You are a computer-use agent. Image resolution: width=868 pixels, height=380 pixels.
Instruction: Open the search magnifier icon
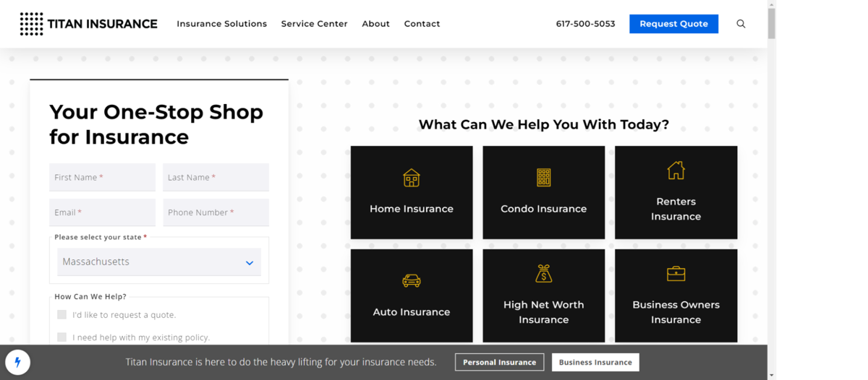point(741,24)
